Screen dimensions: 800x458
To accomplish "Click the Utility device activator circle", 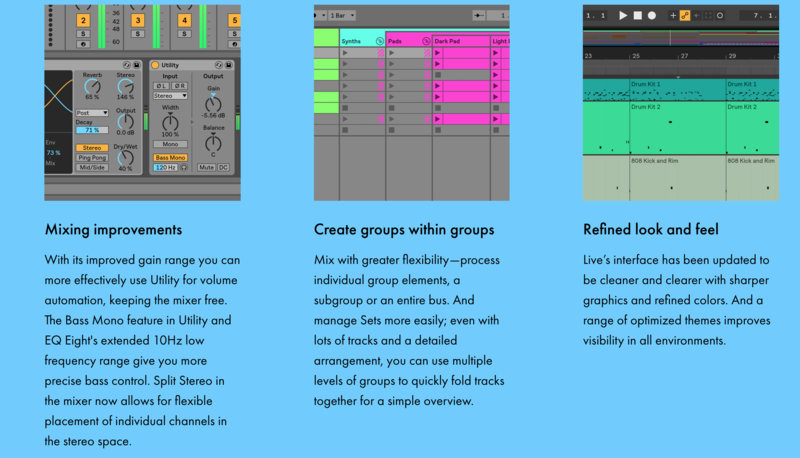I will pyautogui.click(x=154, y=65).
